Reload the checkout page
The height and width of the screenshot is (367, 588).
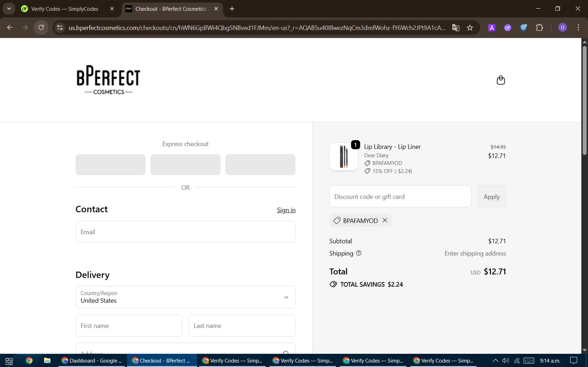tap(41, 27)
